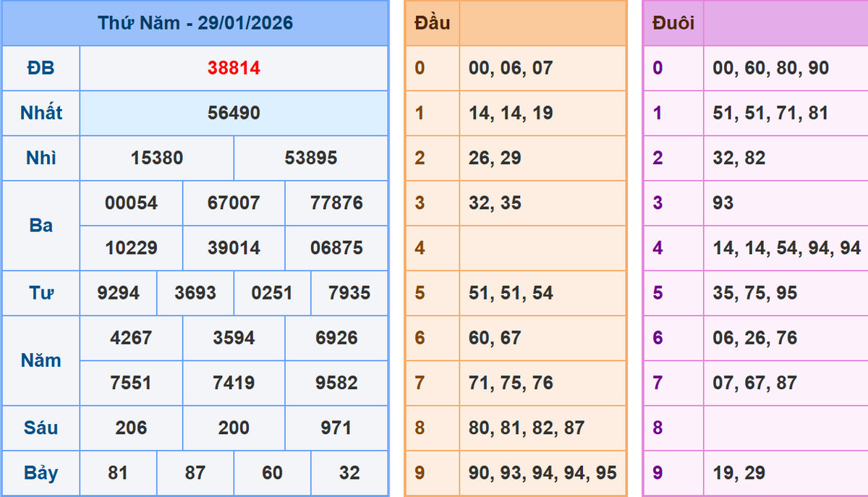Click the Bảy prize number 81
This screenshot has width=868, height=497.
click(x=118, y=472)
